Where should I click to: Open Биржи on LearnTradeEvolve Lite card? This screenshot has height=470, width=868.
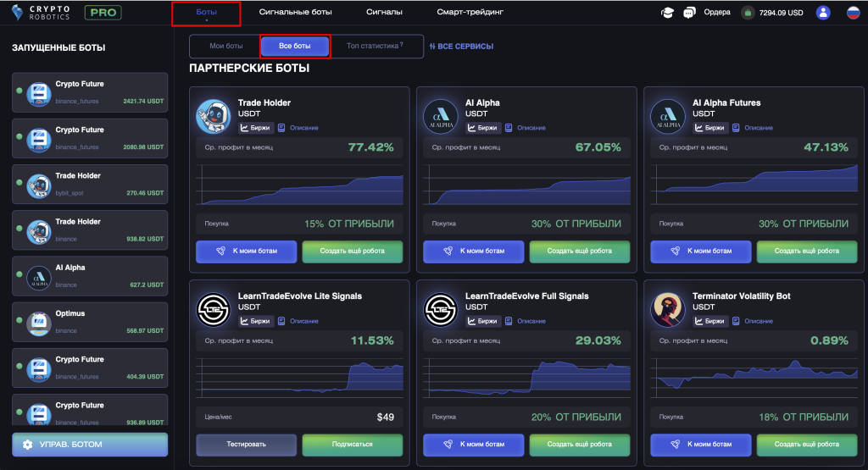(x=256, y=321)
